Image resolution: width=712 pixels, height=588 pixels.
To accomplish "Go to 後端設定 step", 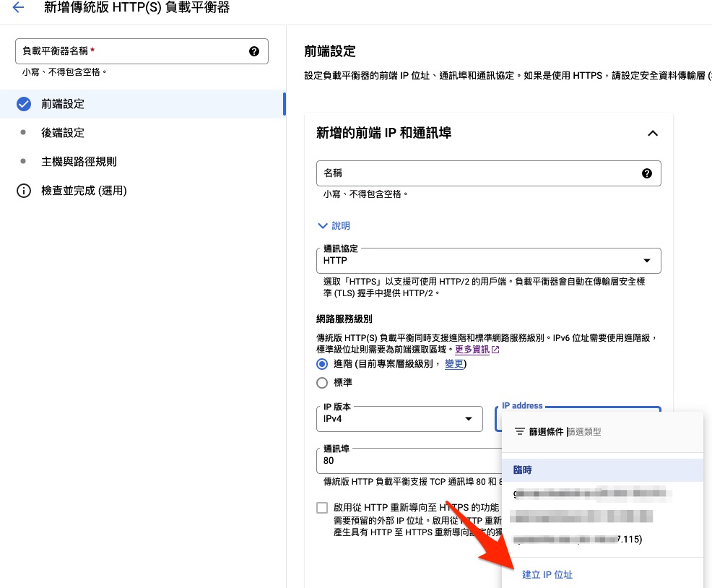I will pos(63,133).
